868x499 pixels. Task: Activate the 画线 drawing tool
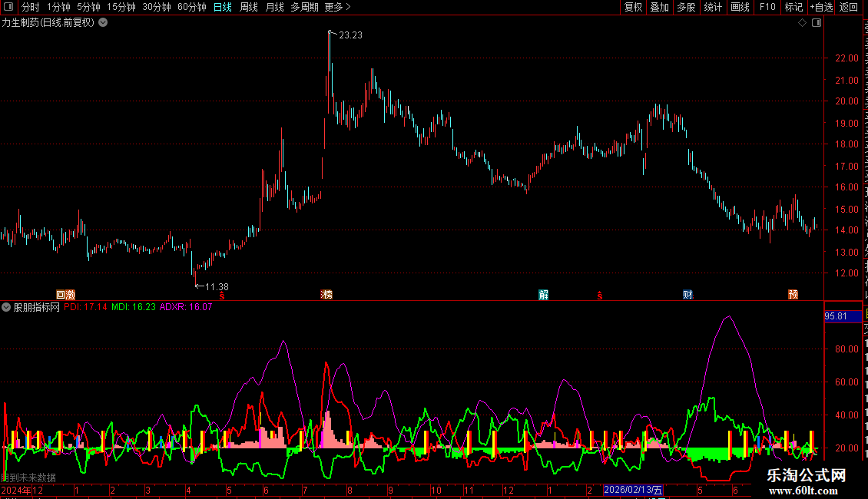740,7
